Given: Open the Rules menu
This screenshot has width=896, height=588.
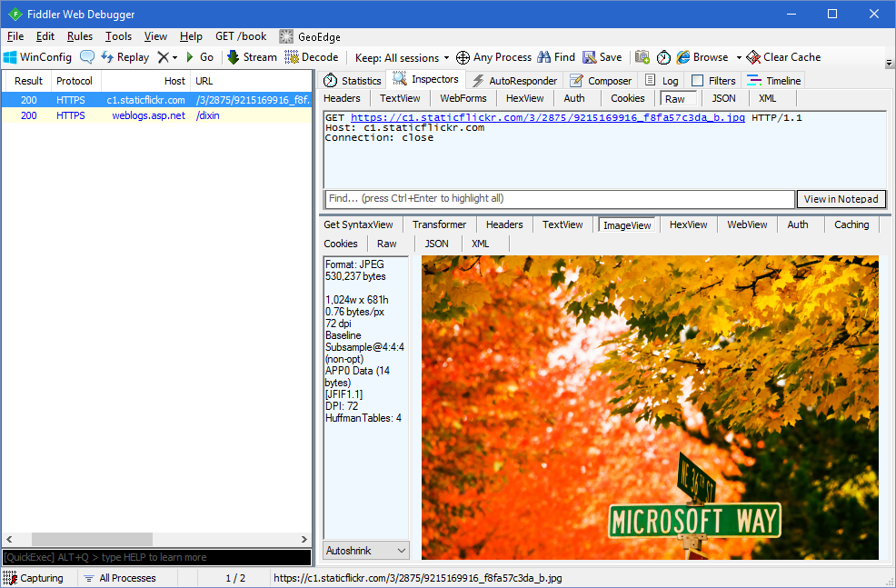Looking at the screenshot, I should pyautogui.click(x=80, y=36).
